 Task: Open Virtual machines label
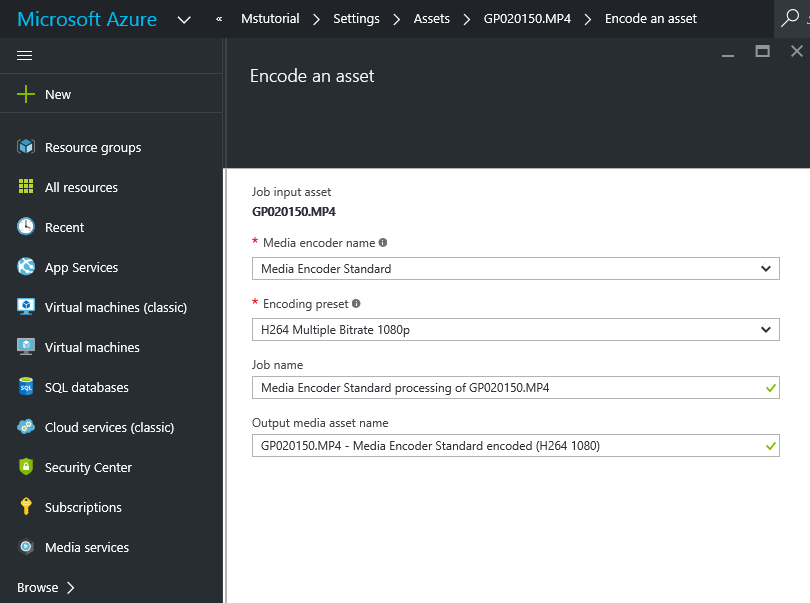pos(92,347)
